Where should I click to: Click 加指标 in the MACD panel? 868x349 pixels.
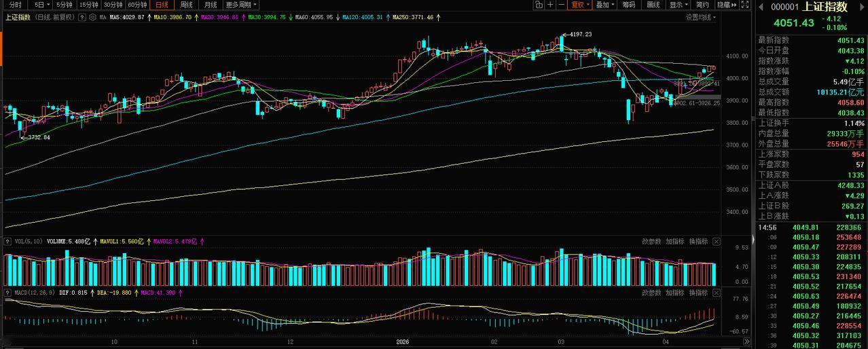(674, 293)
